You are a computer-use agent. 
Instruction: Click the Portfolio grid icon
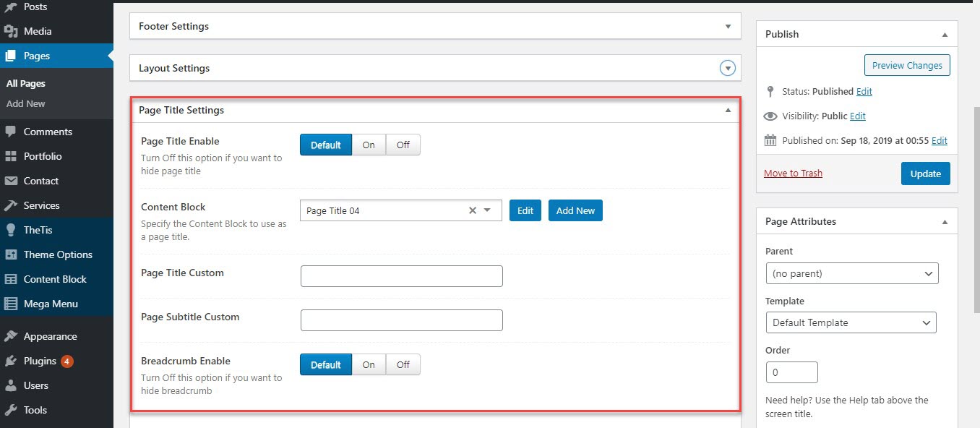tap(11, 156)
